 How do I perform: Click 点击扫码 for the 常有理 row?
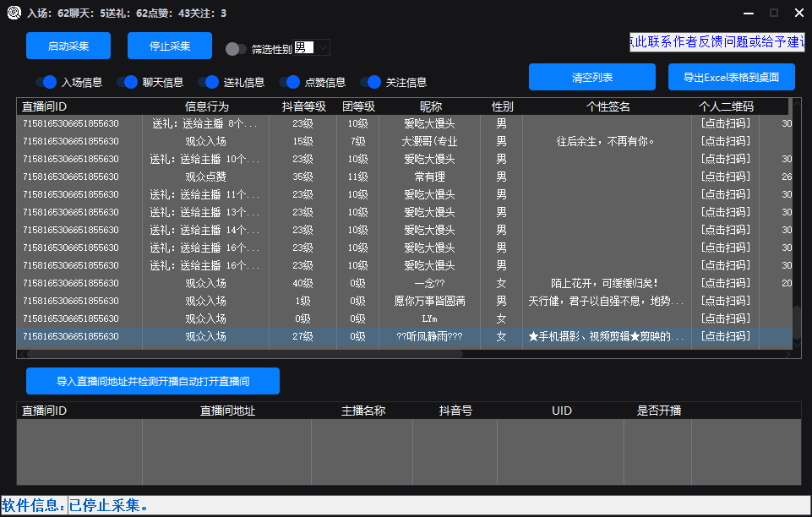click(x=725, y=177)
